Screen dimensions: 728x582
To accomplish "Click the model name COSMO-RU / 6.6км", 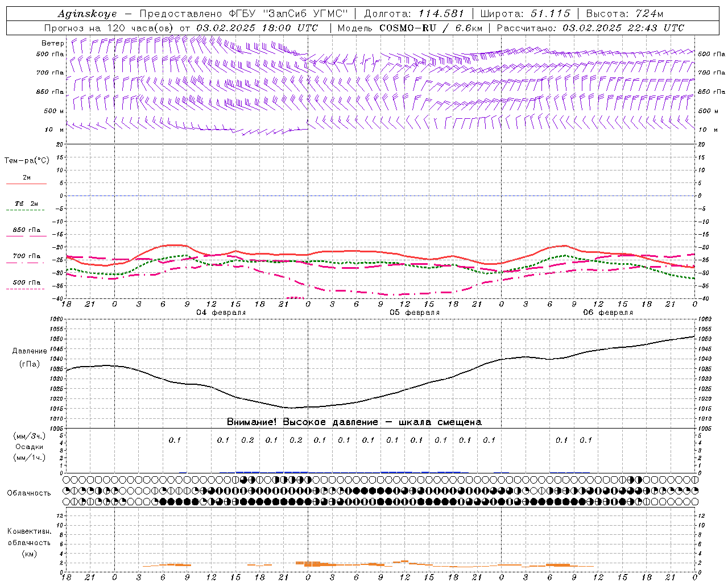I will 431,28.
